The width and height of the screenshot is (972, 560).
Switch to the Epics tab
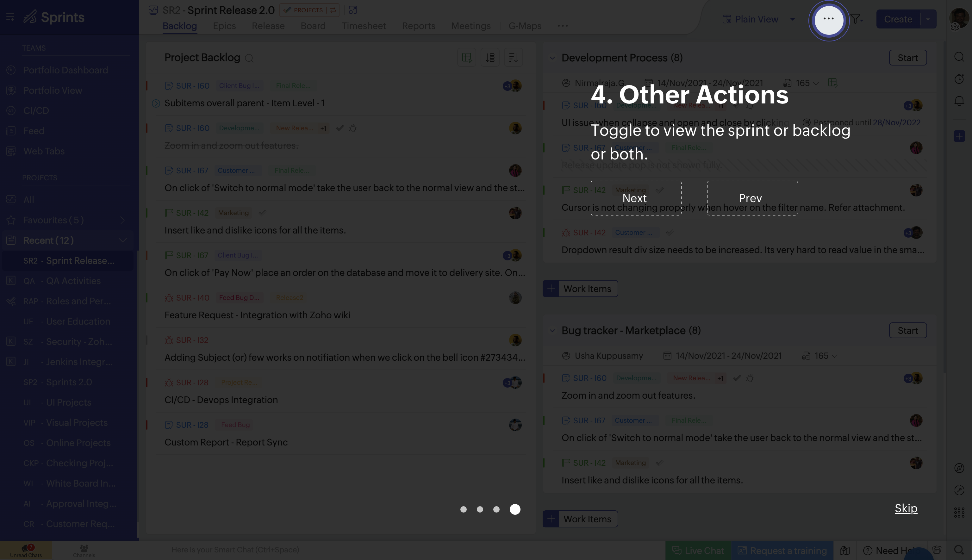click(224, 26)
